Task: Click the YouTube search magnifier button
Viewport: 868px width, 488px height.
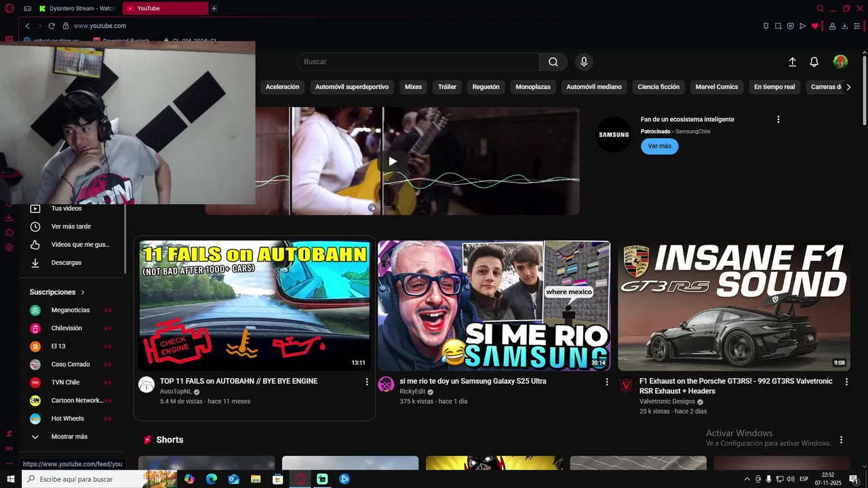Action: pyautogui.click(x=553, y=62)
